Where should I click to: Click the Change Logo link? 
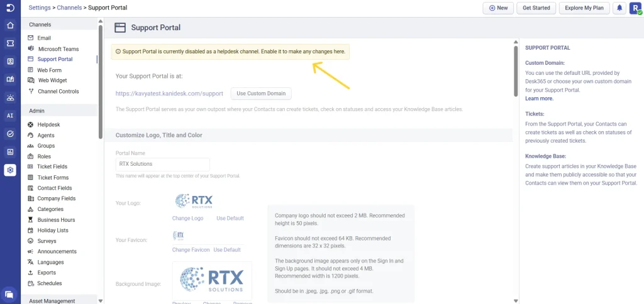(187, 219)
